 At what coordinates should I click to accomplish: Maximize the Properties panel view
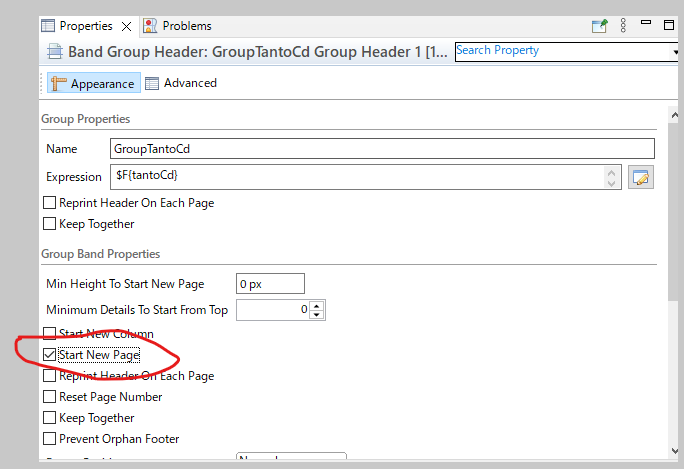click(x=668, y=26)
